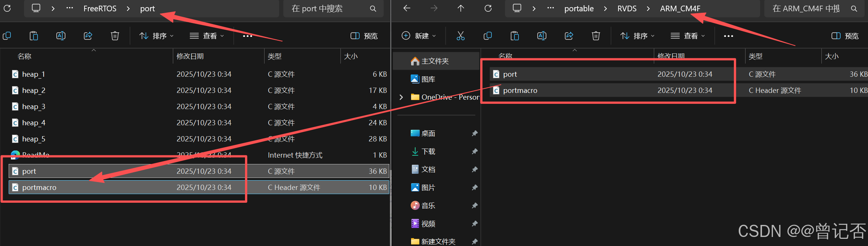Go up one folder in ARM_CM4F window

point(461,8)
